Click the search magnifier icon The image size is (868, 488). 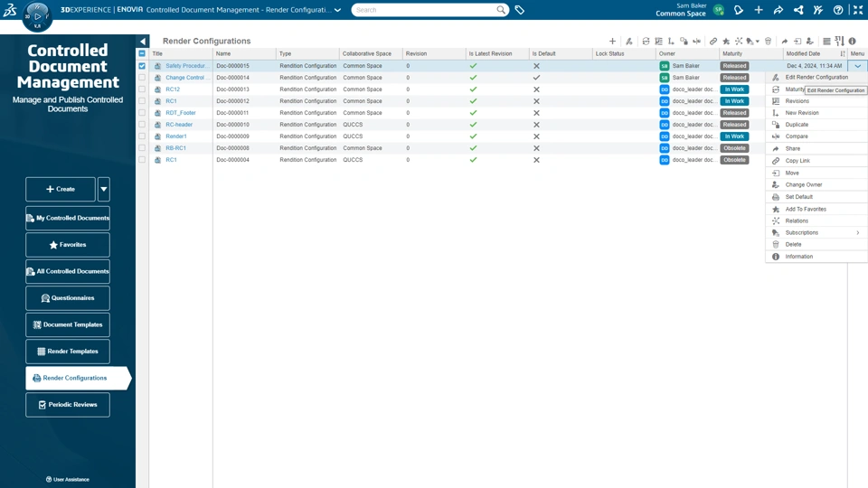pos(500,10)
